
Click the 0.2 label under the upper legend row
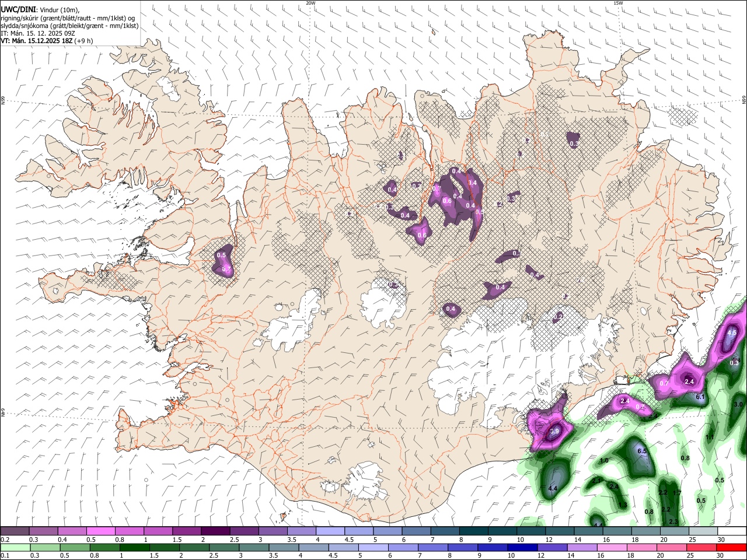(x=5, y=540)
